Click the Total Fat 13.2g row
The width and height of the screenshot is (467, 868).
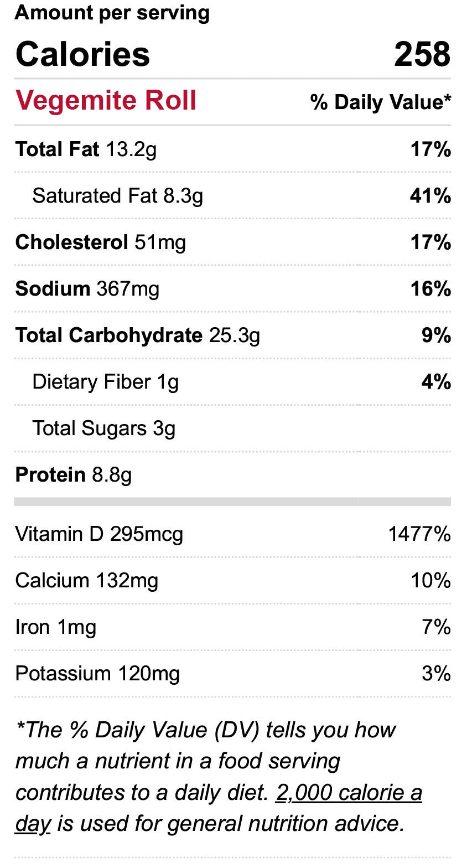click(x=86, y=149)
